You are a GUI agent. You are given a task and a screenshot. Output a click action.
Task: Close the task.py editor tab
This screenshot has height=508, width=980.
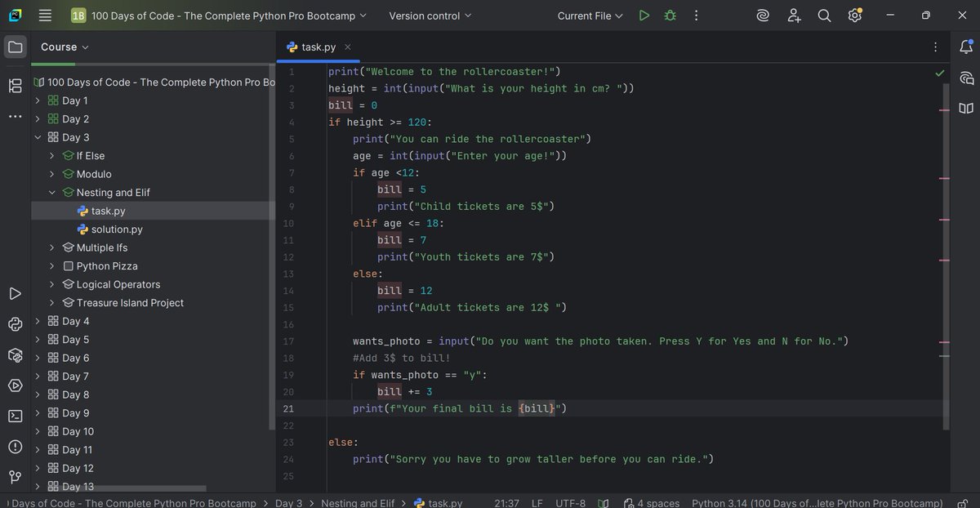tap(348, 47)
